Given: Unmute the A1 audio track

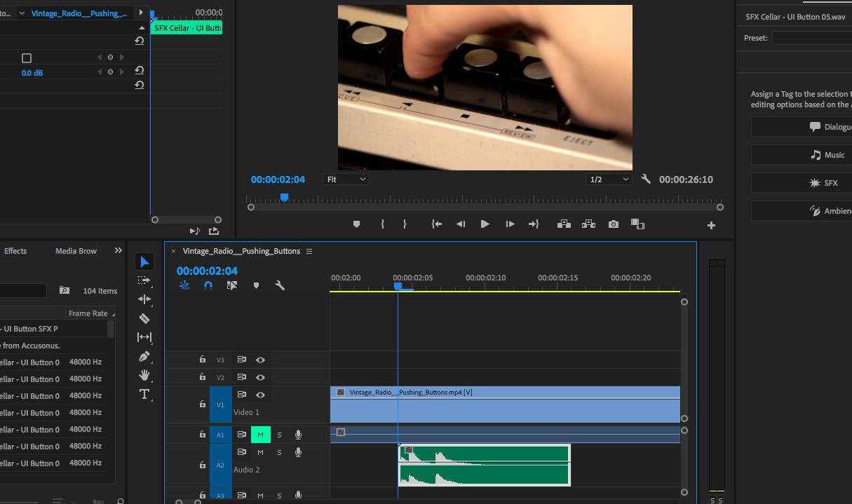Looking at the screenshot, I should coord(260,435).
